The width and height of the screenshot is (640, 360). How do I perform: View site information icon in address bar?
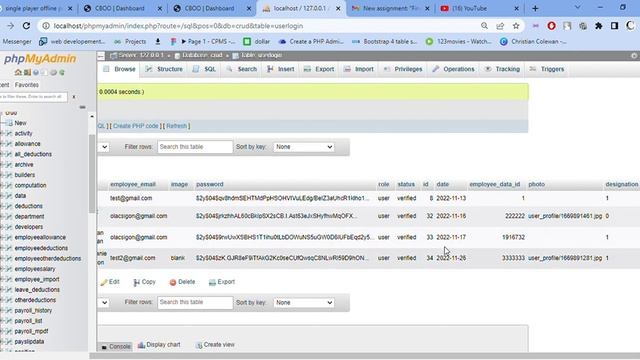point(46,26)
